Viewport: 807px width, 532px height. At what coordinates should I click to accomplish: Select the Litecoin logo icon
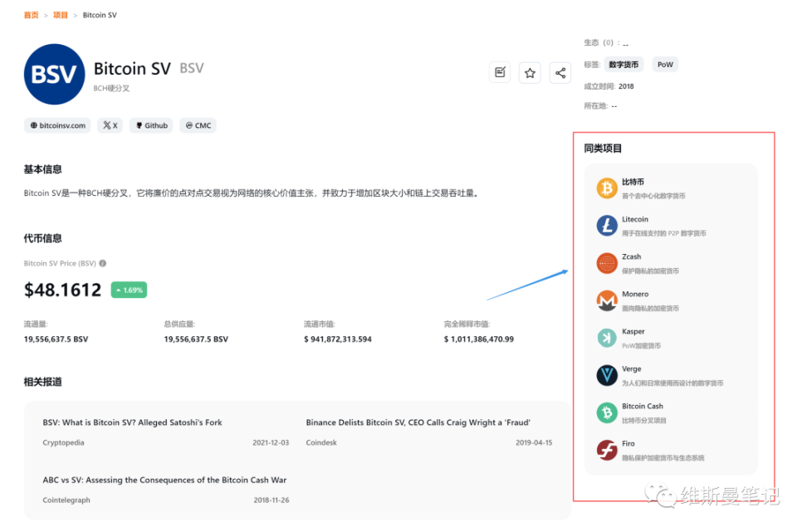pyautogui.click(x=607, y=226)
